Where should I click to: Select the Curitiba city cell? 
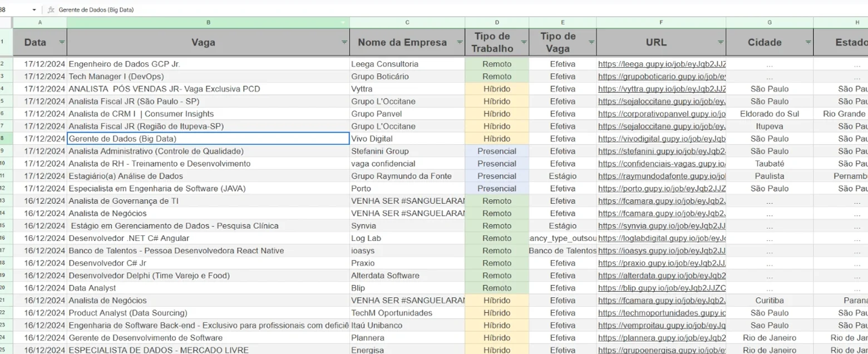pyautogui.click(x=770, y=301)
